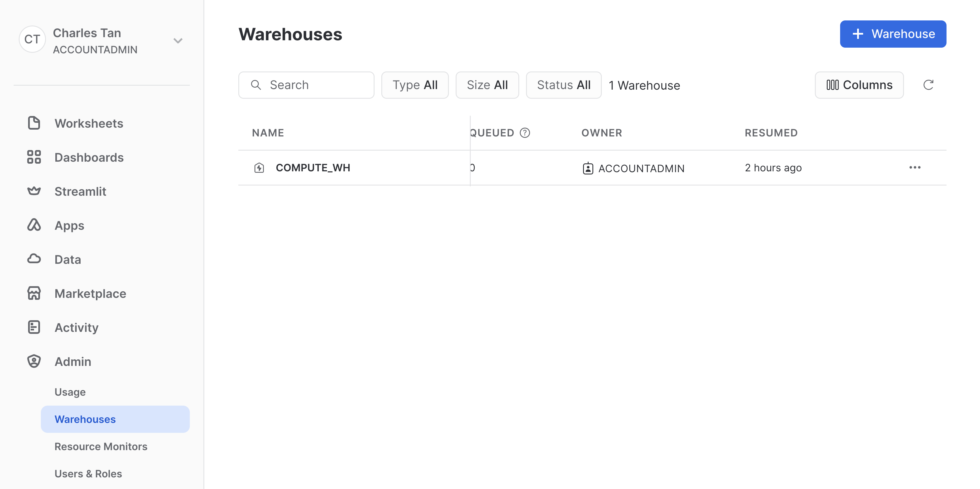Viewport: 980px width, 489px height.
Task: Click the Worksheets page icon
Action: point(34,123)
